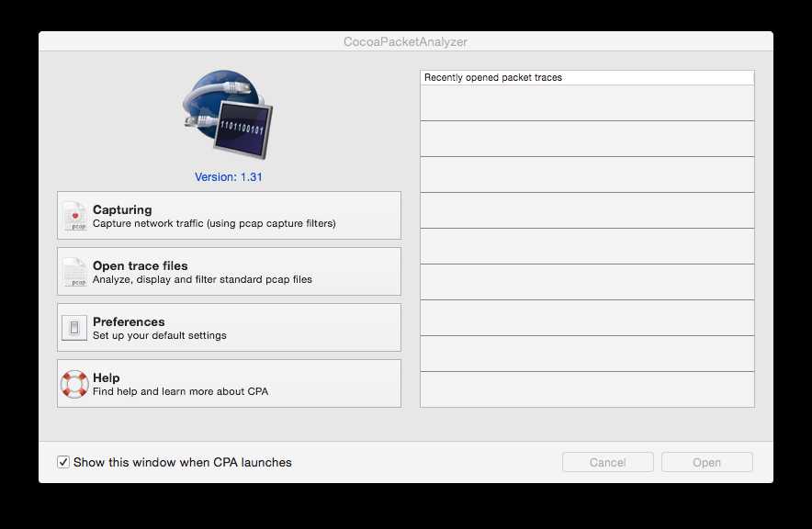Select text 'Find help and learn more about CPA'
Screen dimensions: 812x529
pyautogui.click(x=181, y=391)
